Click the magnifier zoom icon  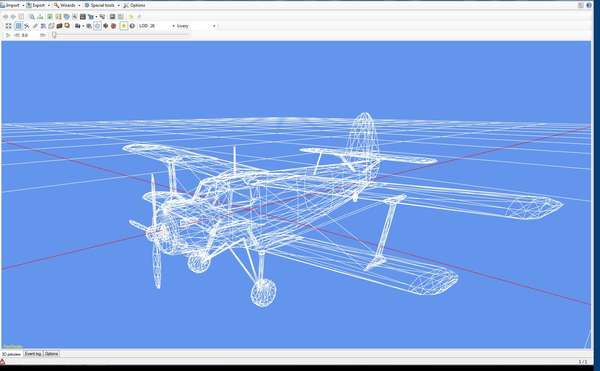pyautogui.click(x=32, y=17)
